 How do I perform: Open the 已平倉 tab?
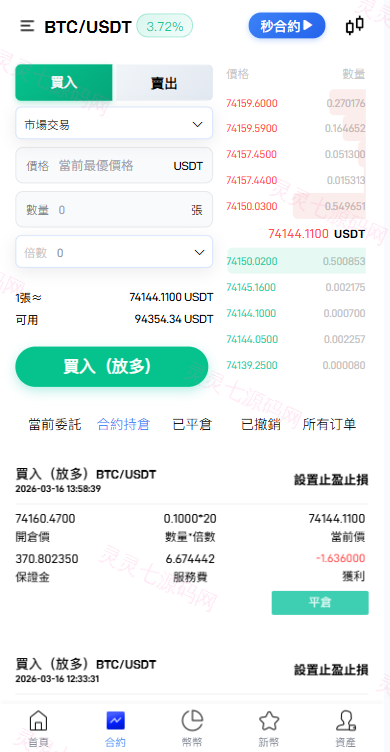[x=192, y=424]
